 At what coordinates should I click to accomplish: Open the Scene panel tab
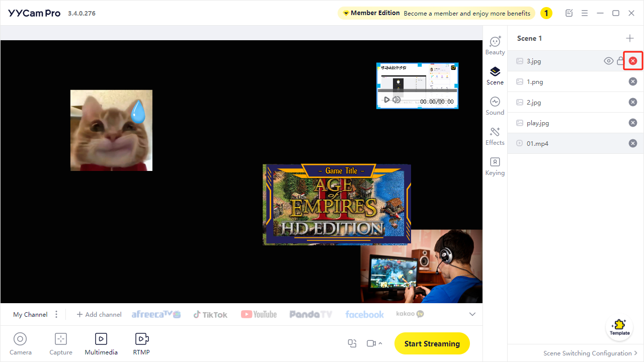[x=495, y=76]
